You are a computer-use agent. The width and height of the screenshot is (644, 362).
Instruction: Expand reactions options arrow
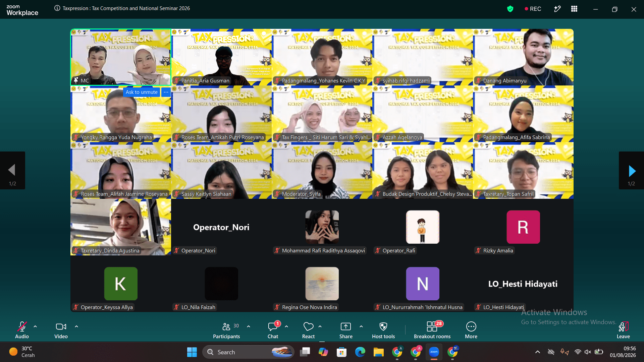pos(320,326)
